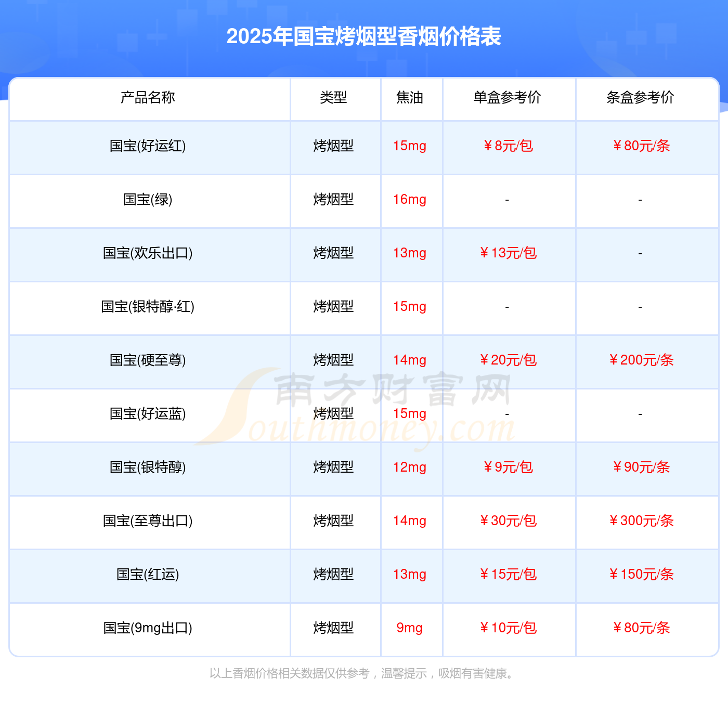
Task: Select pack price ￥8元/包
Action: coord(508,146)
